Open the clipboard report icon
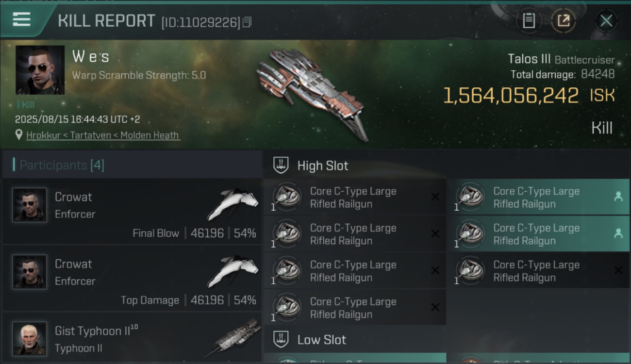Screen dimensions: 631x364 [x=529, y=20]
